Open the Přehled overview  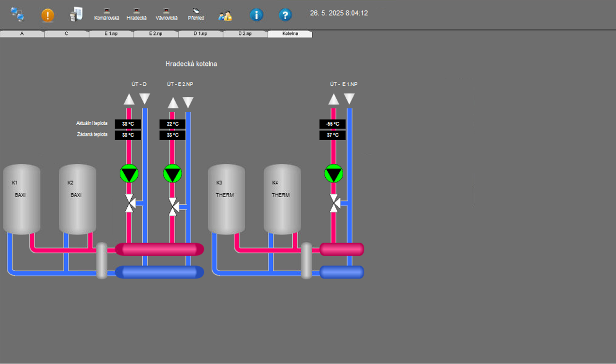tap(196, 14)
